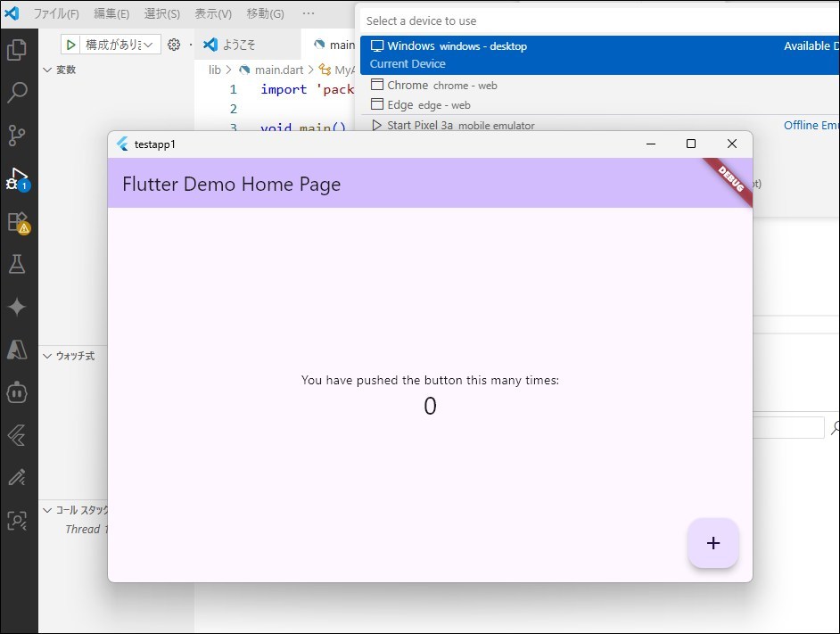Open the overflow menu ellipsis in menu bar
Image resolution: width=840 pixels, height=634 pixels.
point(309,13)
